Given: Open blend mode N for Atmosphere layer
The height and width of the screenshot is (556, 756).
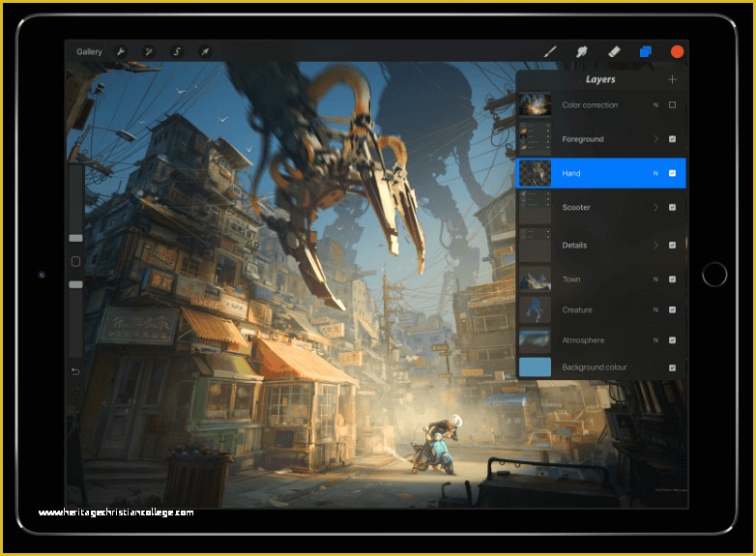Looking at the screenshot, I should pos(655,340).
